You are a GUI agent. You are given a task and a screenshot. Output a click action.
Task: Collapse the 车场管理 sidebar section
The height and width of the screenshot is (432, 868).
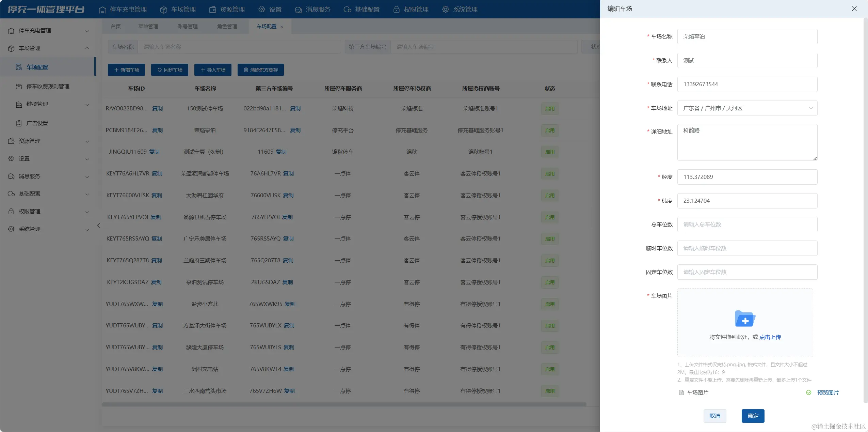(87, 48)
